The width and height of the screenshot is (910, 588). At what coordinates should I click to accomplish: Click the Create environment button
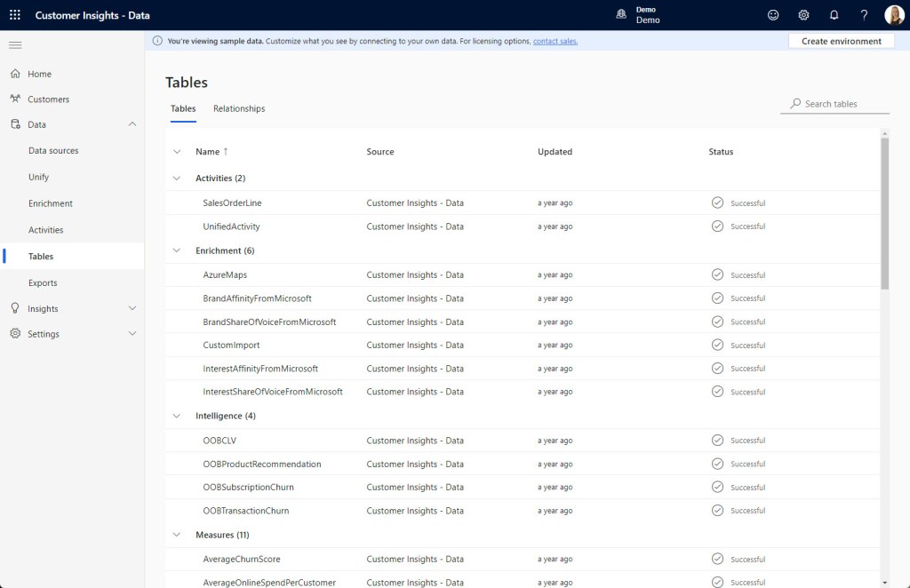(x=841, y=41)
